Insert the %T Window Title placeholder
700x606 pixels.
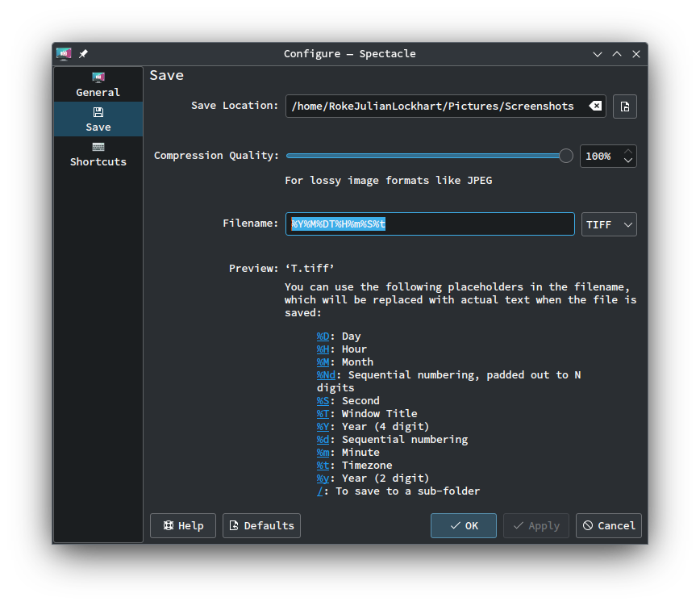point(323,414)
